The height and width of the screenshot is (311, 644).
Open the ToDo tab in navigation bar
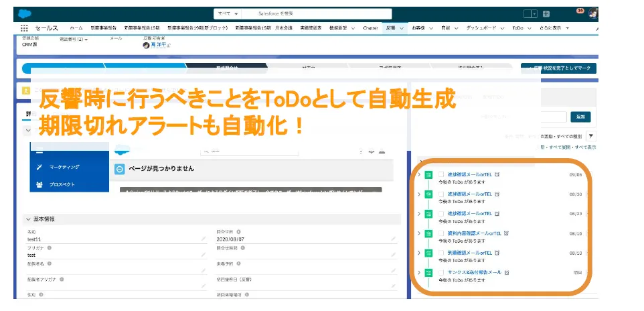[517, 28]
